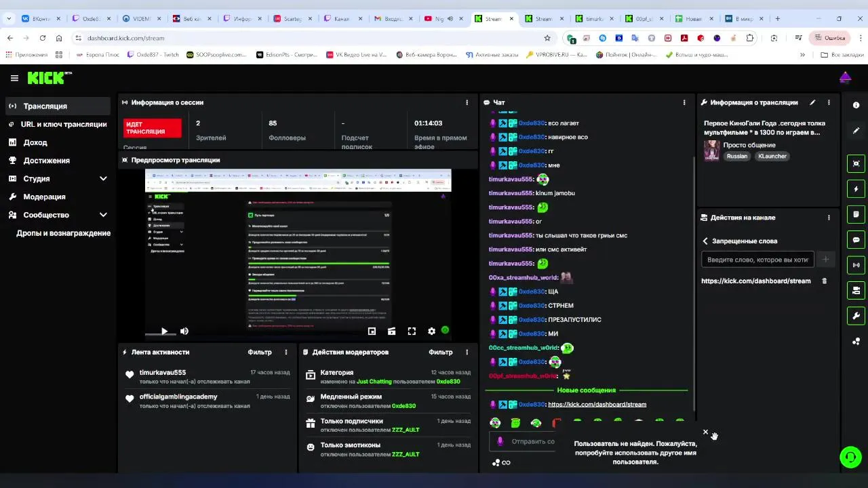This screenshot has height=488, width=868.
Task: Switch to the ВКонтакте browser tab
Action: pos(41,19)
